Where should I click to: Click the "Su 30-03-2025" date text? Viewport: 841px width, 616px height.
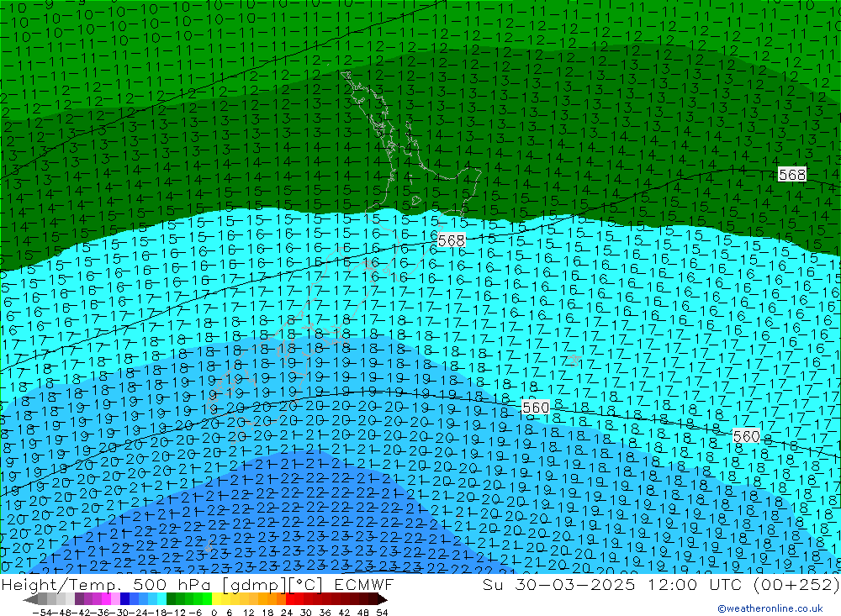tap(558, 584)
